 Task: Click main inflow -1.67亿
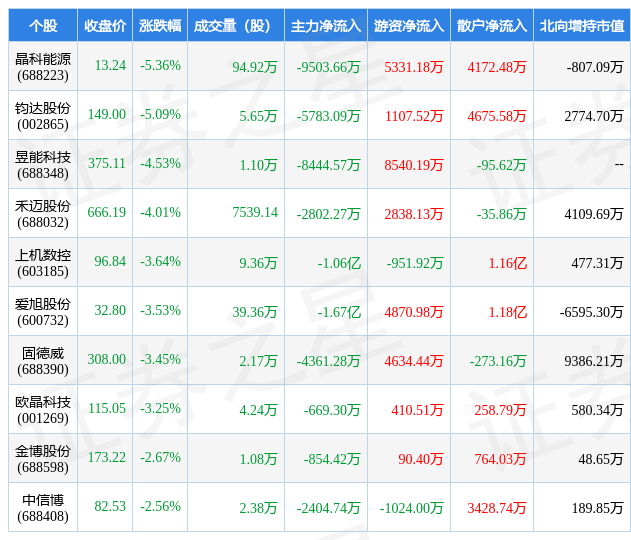click(339, 312)
